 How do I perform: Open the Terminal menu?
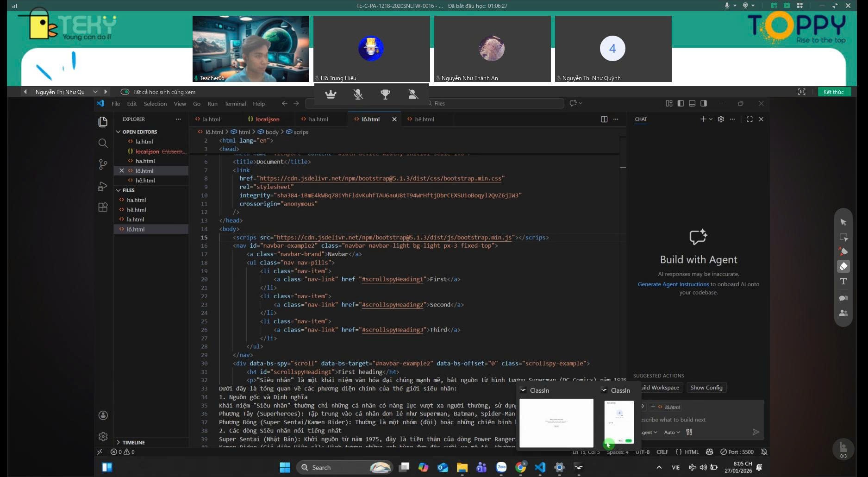click(235, 104)
